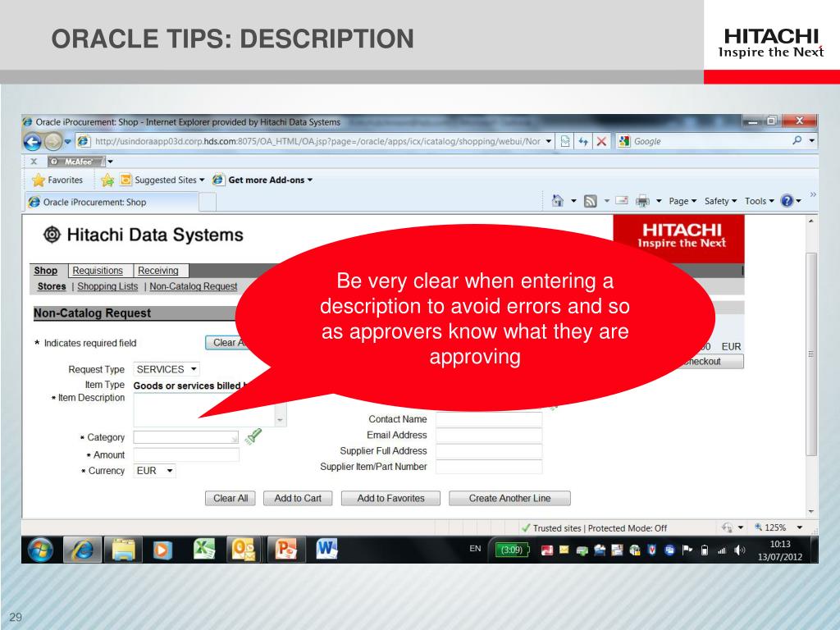Screen dimensions: 840x630
Task: Click the Amount input field
Action: [x=186, y=454]
